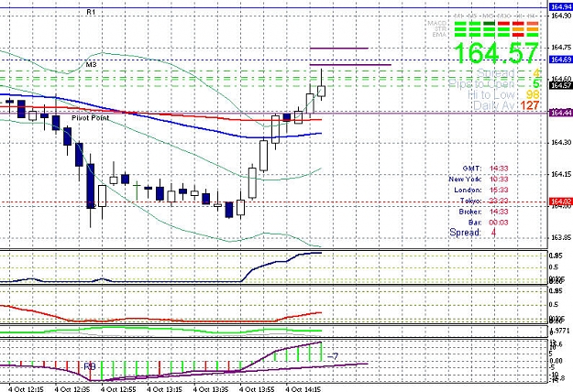Screen dimensions: 573x392
Task: Click the 4 Oct 12:55 time axis label
Action: point(118,389)
